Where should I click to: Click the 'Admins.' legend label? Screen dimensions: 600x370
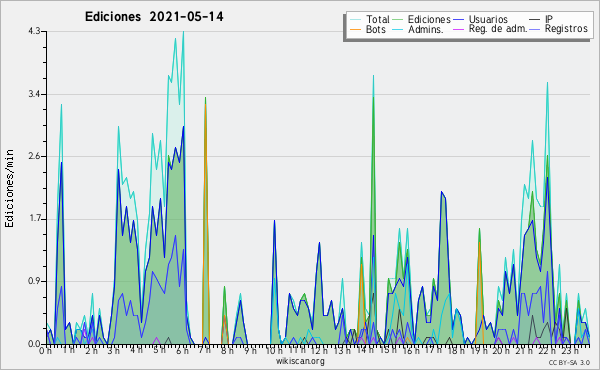426,29
